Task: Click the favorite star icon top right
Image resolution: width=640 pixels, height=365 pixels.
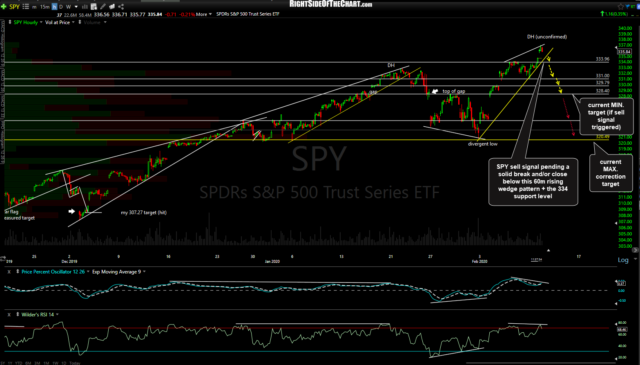Action: pos(621,7)
